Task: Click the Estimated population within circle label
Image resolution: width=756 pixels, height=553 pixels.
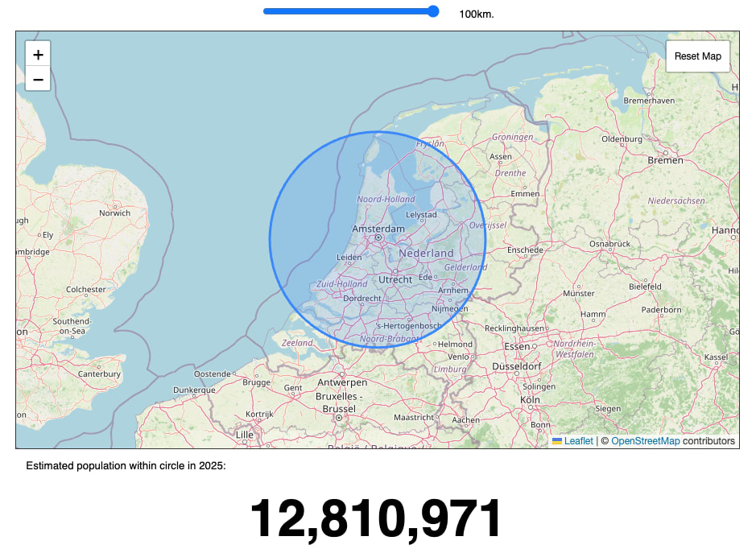Action: [126, 466]
